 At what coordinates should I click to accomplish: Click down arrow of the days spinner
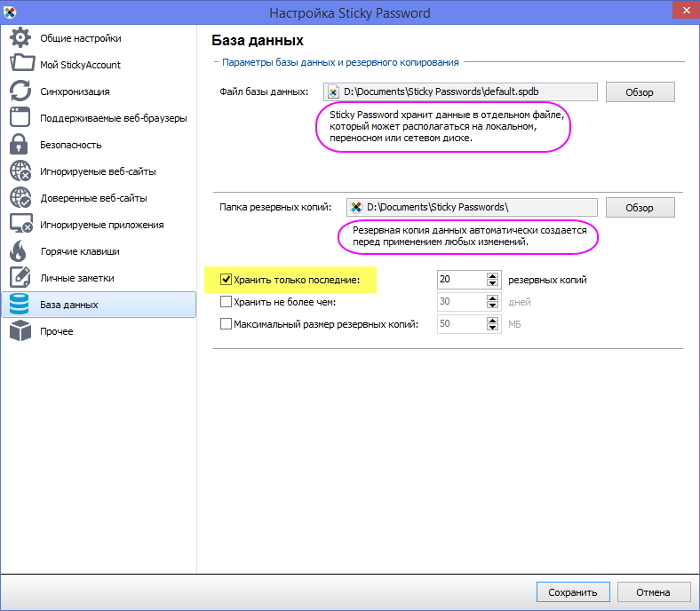click(492, 305)
